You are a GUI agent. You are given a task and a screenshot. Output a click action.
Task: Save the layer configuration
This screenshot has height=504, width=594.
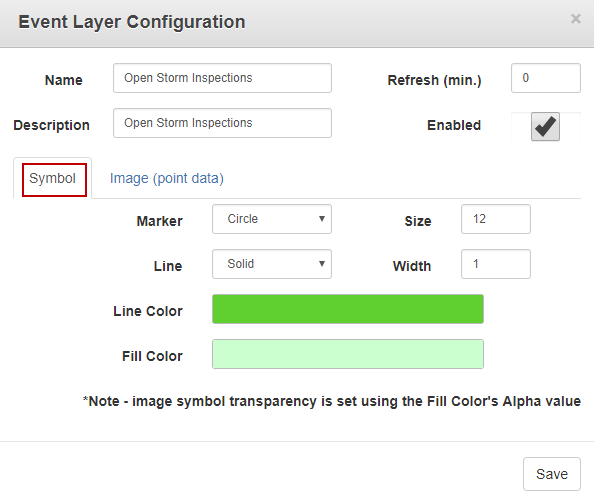[x=552, y=474]
